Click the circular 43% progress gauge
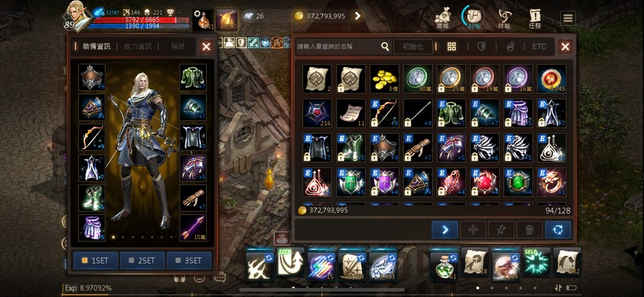 pos(474,17)
